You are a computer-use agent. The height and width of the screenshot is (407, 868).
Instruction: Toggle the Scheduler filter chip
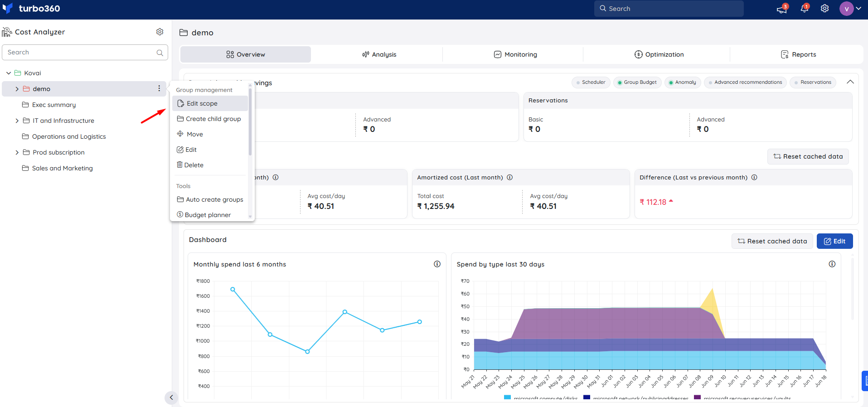[x=591, y=82]
